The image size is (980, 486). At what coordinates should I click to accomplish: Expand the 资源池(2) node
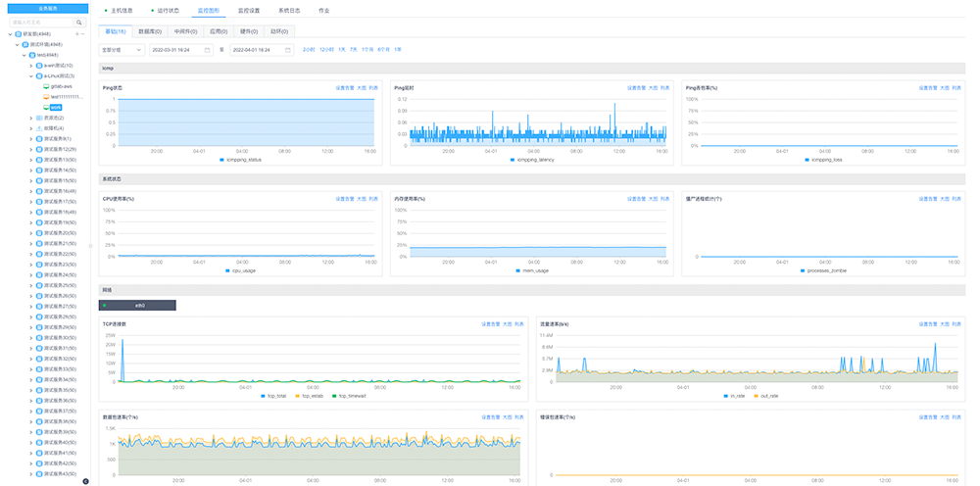click(31, 118)
